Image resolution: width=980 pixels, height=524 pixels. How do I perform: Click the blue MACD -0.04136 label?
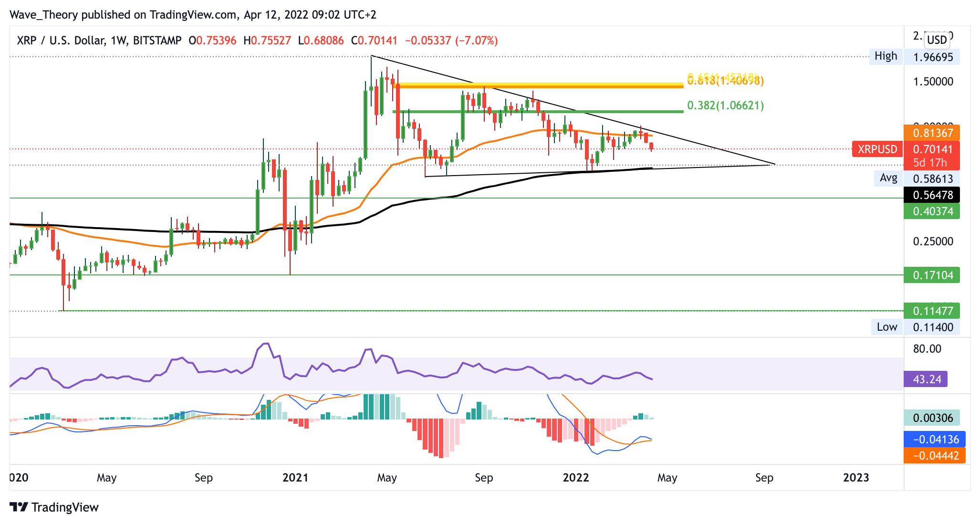(935, 439)
